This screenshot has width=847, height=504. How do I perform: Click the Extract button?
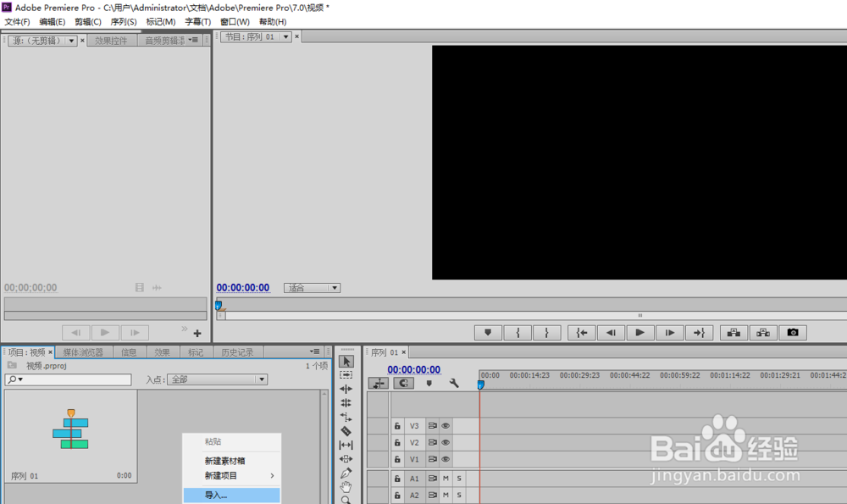pyautogui.click(x=763, y=333)
